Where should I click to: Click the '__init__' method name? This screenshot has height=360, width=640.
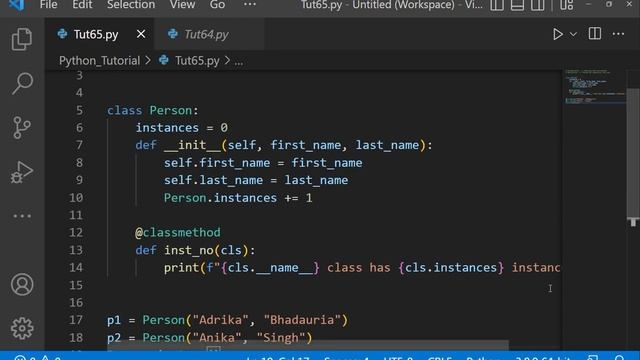(192, 145)
